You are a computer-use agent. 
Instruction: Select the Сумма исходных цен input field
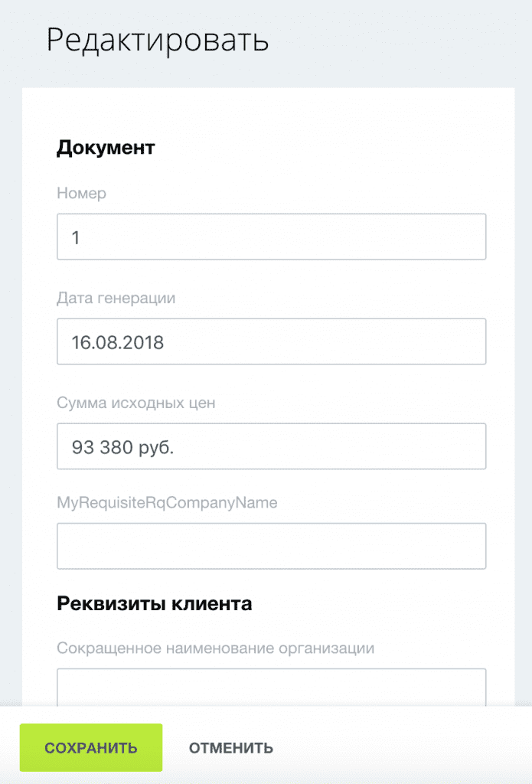[x=271, y=446]
